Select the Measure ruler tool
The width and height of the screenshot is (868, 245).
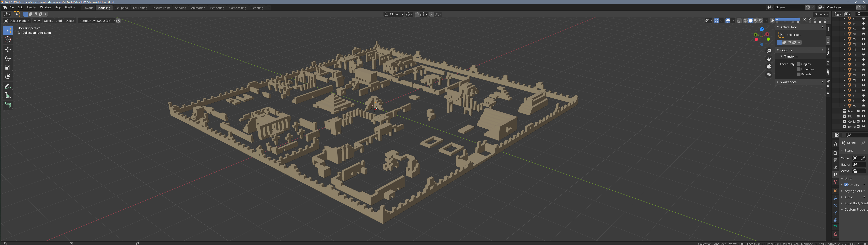tap(8, 96)
